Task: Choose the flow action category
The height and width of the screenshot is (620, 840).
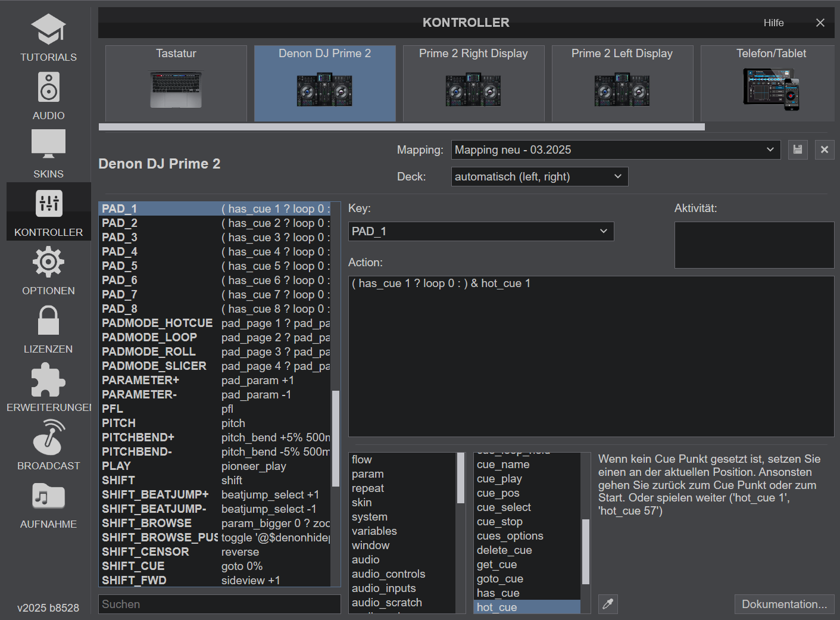Action: coord(402,460)
